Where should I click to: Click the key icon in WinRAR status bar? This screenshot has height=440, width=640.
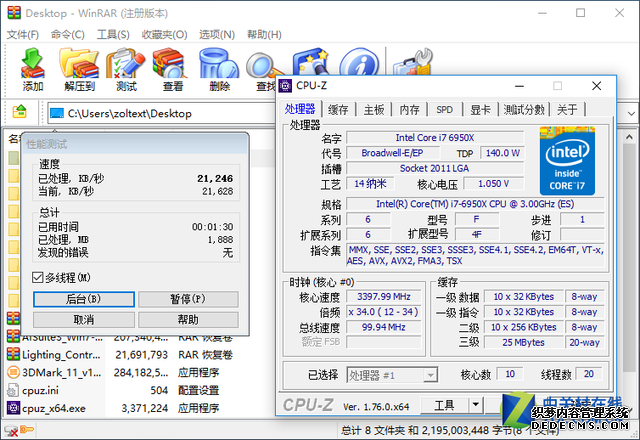27,429
